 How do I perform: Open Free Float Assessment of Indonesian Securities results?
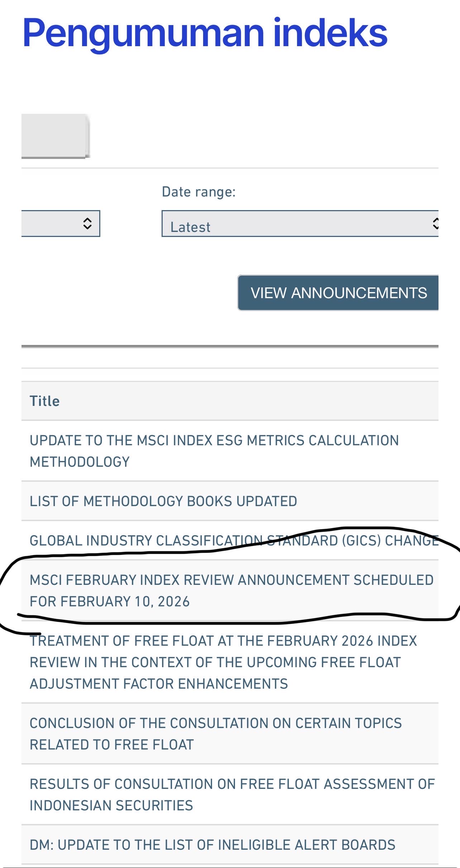coord(232,795)
